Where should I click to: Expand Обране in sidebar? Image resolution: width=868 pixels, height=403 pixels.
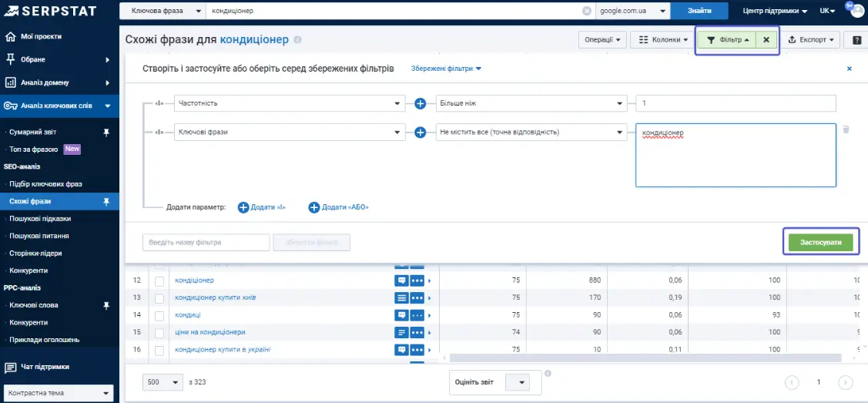(59, 59)
